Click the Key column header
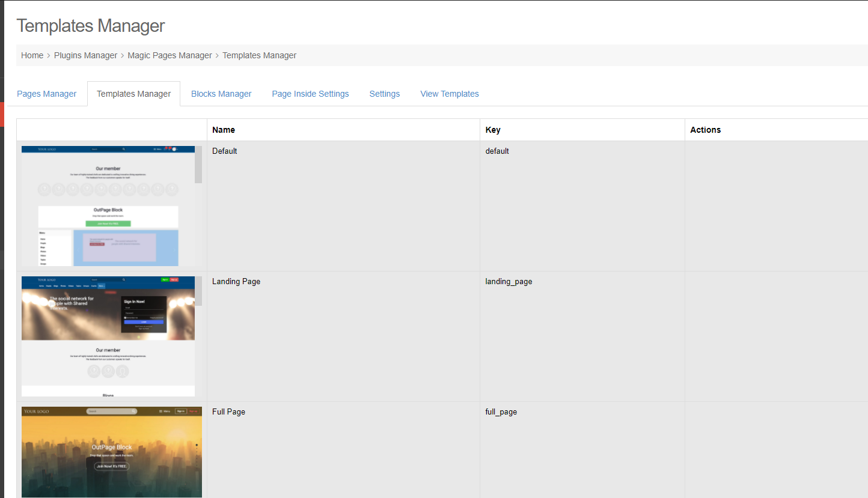This screenshot has width=868, height=498. tap(582, 130)
